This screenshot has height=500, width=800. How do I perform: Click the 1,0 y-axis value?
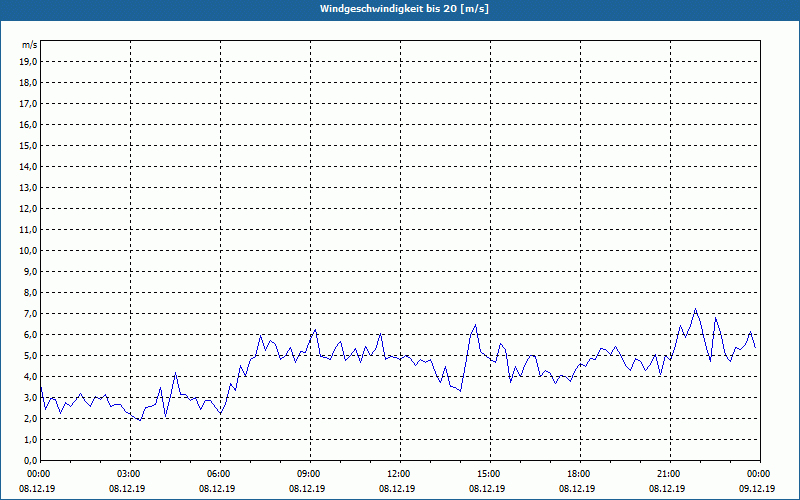click(x=31, y=439)
